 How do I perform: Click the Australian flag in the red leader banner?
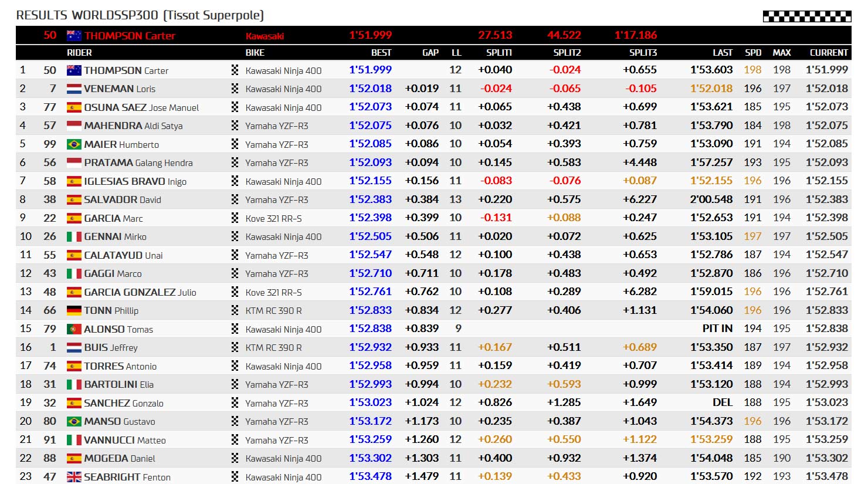[74, 35]
